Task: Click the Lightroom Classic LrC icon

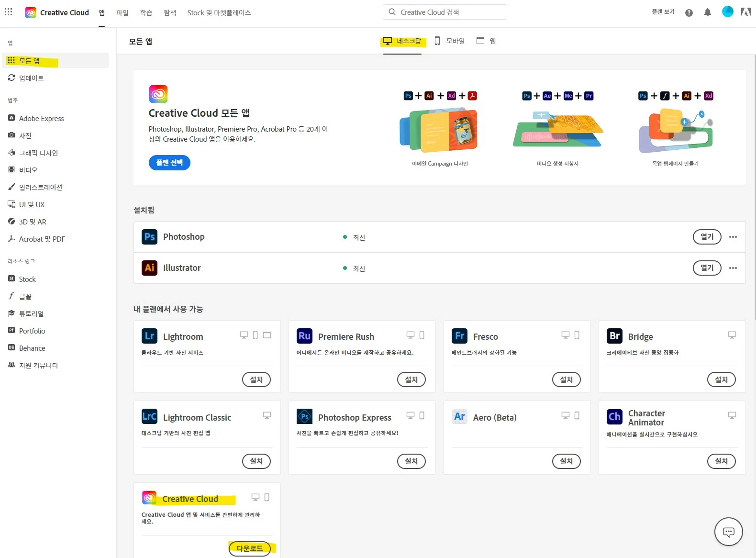Action: [149, 416]
